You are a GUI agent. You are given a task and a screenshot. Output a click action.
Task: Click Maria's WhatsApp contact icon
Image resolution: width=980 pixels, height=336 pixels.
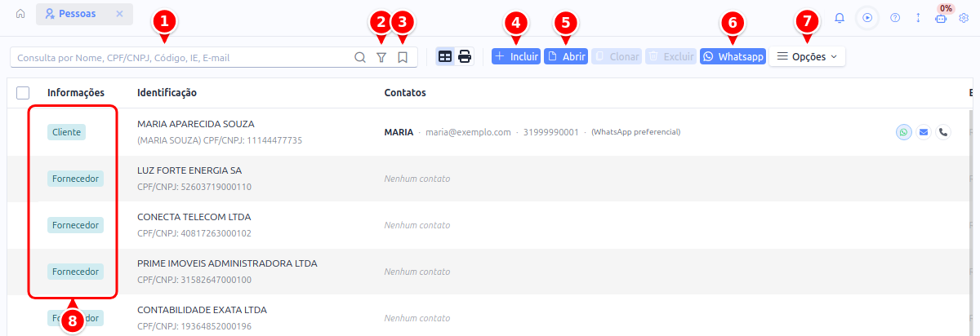point(903,131)
